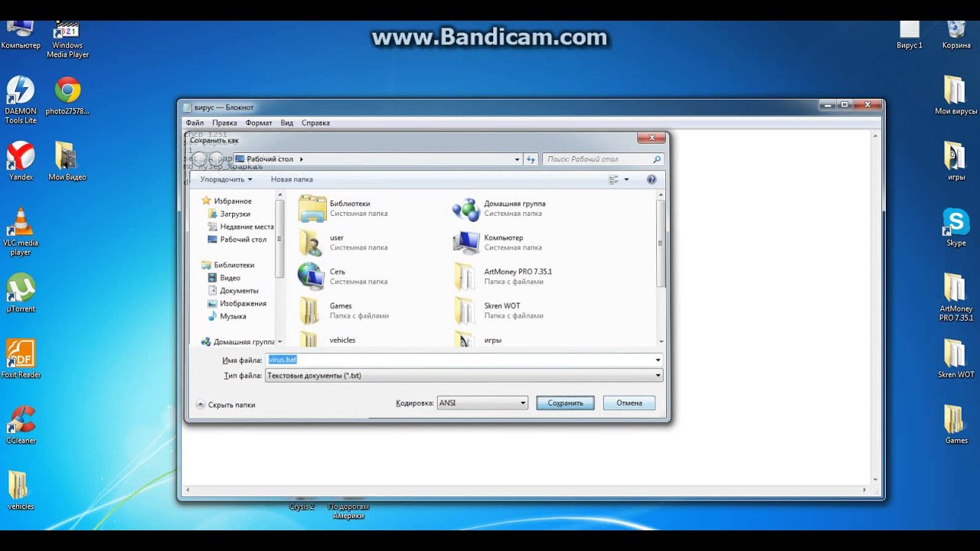Open the Справка menu in Notepad

point(315,122)
